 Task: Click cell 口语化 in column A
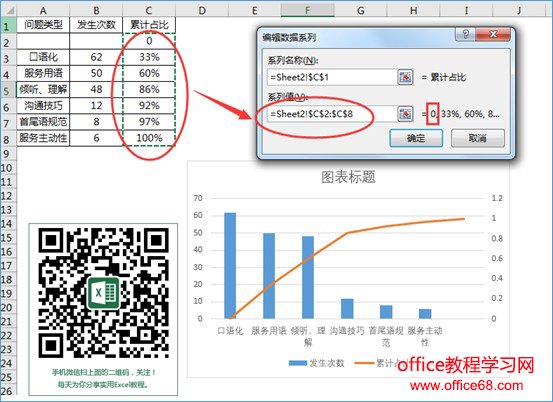click(43, 57)
